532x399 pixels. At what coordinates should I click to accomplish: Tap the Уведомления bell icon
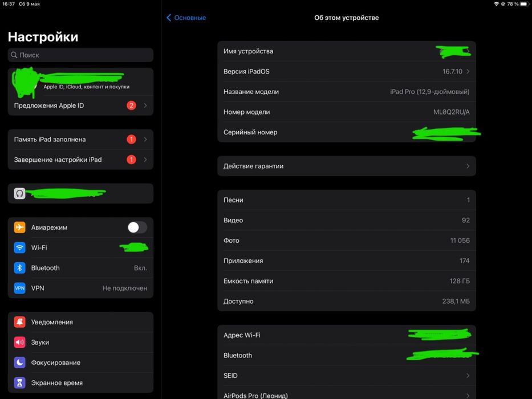coord(20,322)
